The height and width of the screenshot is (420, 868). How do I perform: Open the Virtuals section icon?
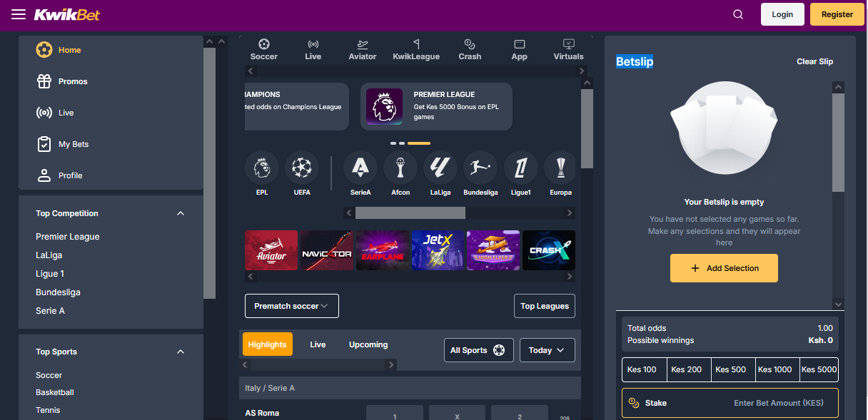click(568, 48)
